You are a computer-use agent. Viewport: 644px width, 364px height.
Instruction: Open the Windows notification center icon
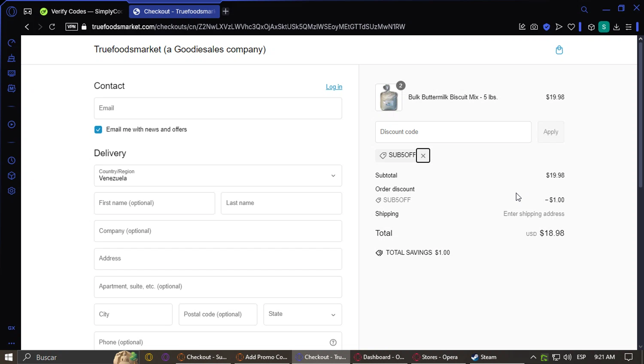[x=629, y=357]
